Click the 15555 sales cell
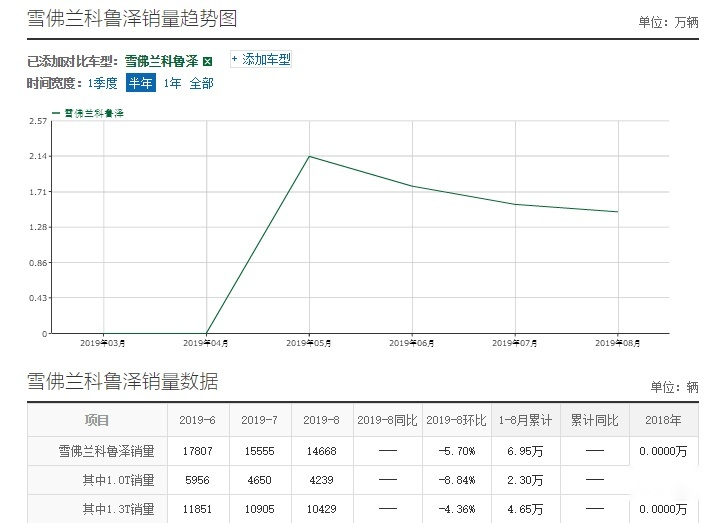Image resolution: width=719 pixels, height=523 pixels. pos(260,451)
